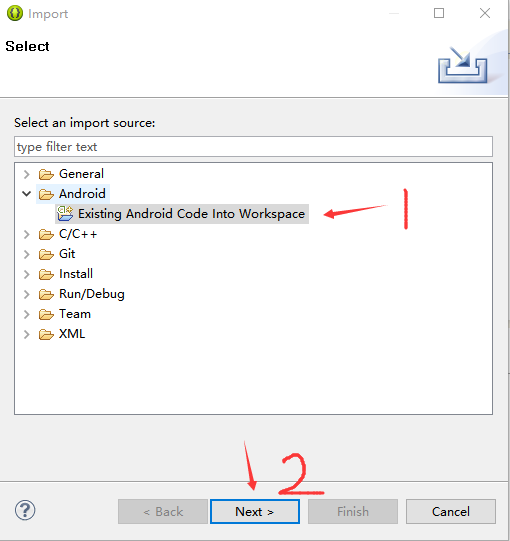This screenshot has height=541, width=510.
Task: Click the Next button
Action: click(x=255, y=511)
